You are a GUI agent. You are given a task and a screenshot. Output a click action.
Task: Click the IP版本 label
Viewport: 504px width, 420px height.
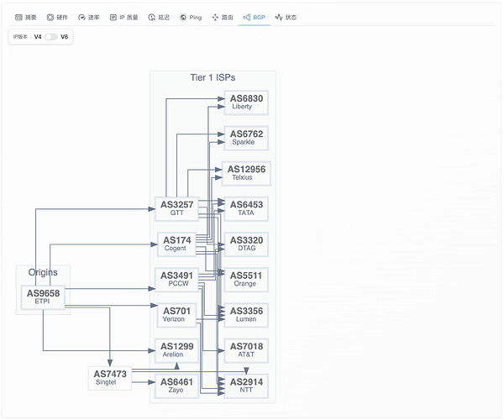(x=20, y=37)
